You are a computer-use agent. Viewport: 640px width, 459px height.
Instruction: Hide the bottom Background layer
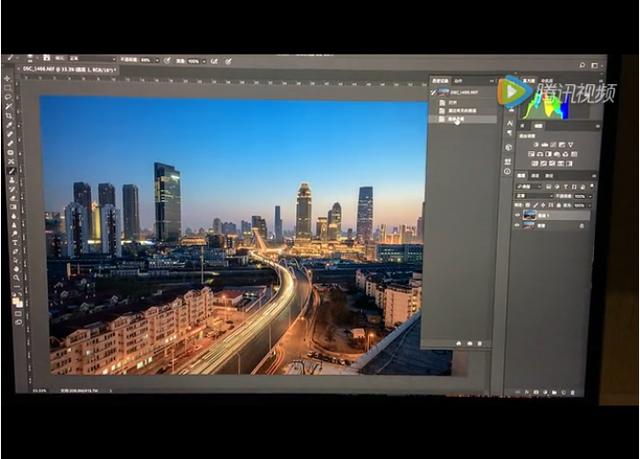(x=518, y=225)
